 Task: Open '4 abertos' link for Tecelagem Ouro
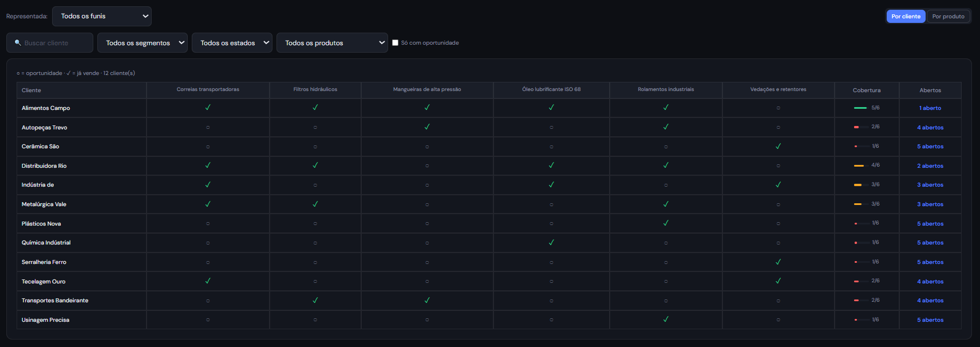(x=930, y=282)
